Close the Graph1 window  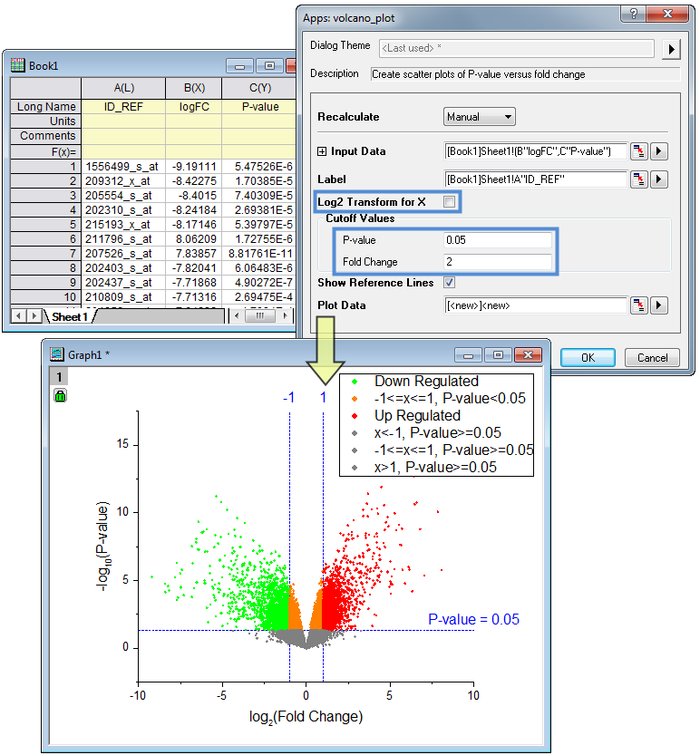[528, 355]
